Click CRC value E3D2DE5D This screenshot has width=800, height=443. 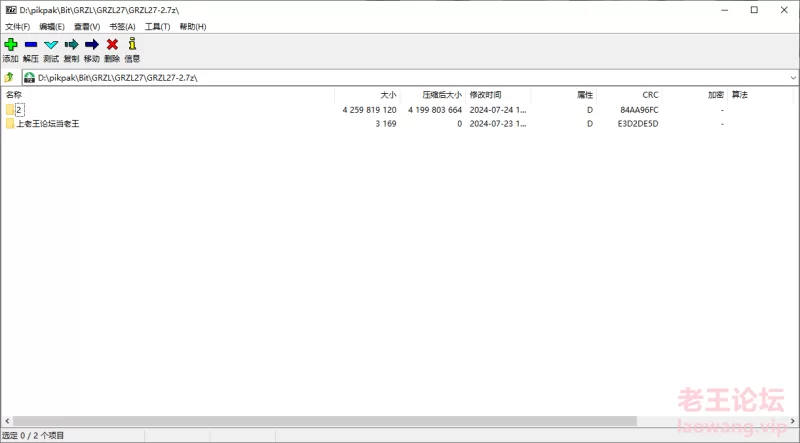638,124
